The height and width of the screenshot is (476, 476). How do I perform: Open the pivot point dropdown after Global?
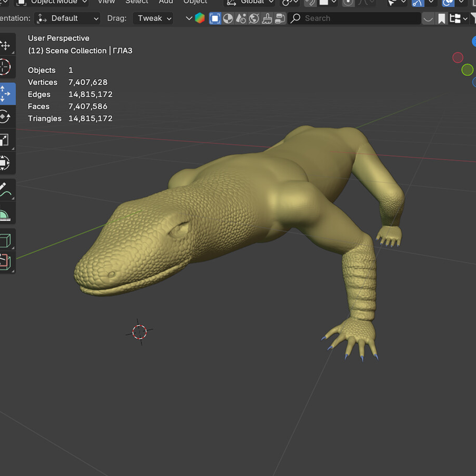(290, 2)
